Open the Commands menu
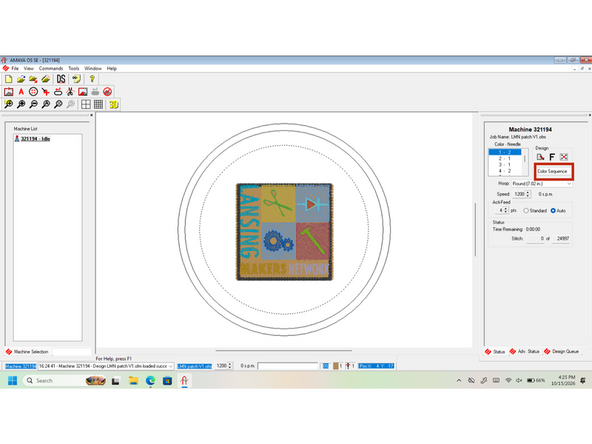This screenshot has width=592, height=444. (51, 68)
